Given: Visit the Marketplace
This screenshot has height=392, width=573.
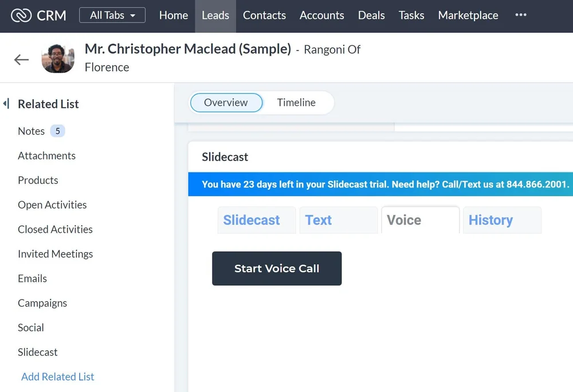Looking at the screenshot, I should tap(468, 15).
